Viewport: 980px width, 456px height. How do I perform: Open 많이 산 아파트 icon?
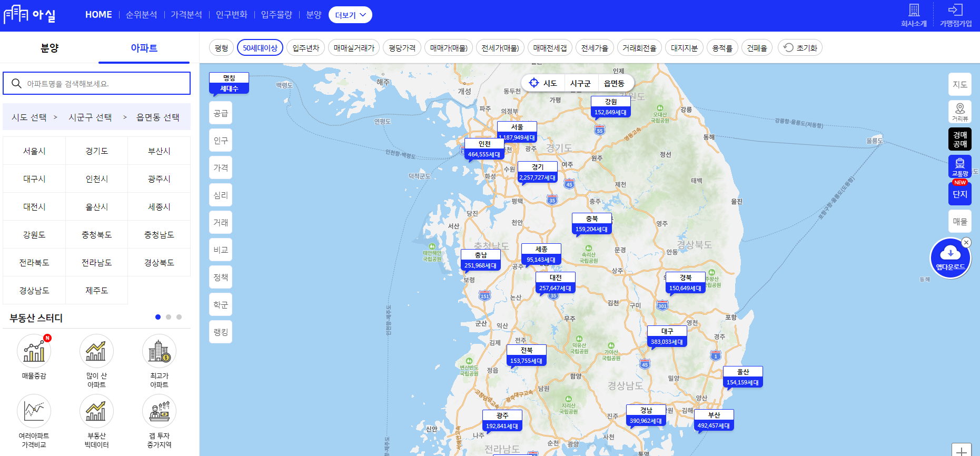(x=96, y=351)
